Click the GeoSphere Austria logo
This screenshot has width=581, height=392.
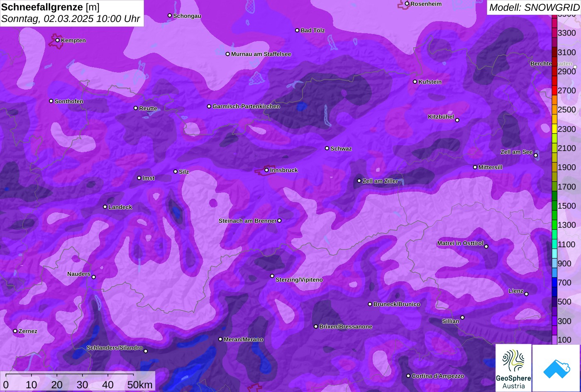513,368
